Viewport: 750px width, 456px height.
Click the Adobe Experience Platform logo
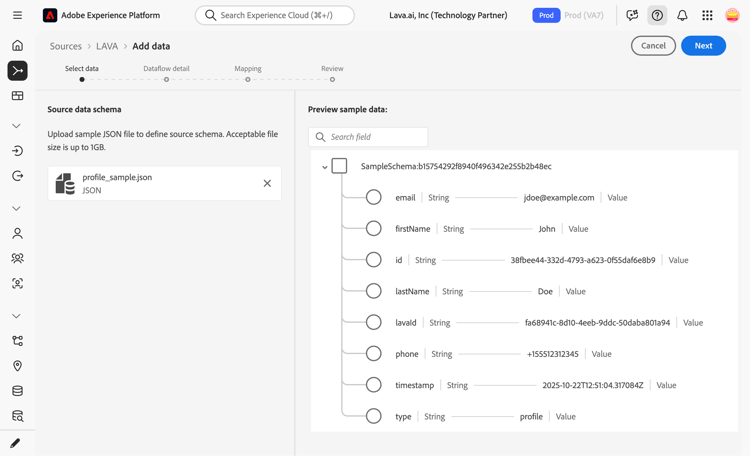[50, 15]
